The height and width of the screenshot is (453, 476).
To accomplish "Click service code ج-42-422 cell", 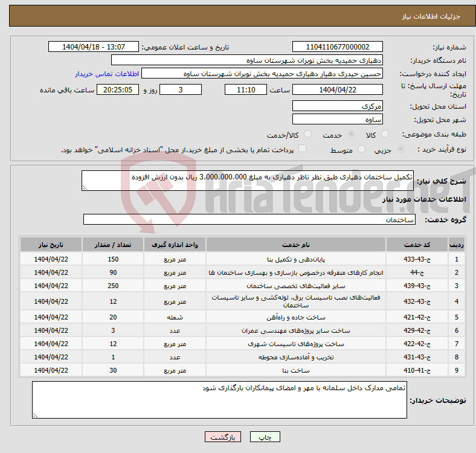I will pos(417,344).
